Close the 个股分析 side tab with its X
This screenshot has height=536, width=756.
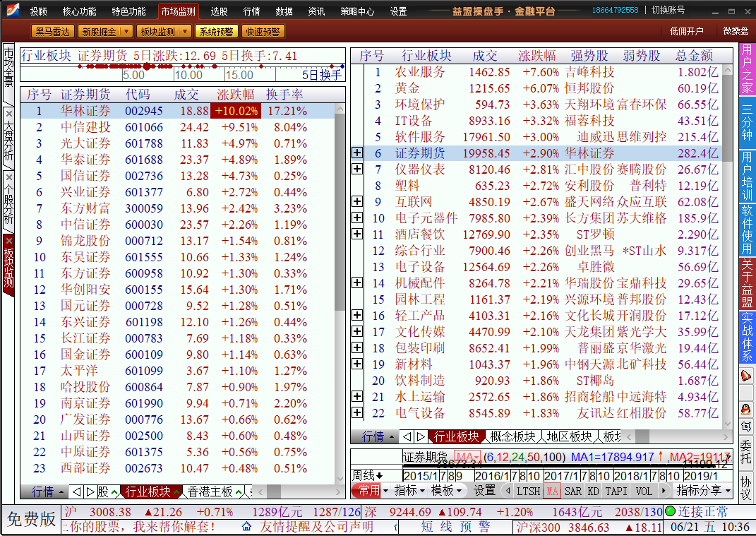click(8, 177)
